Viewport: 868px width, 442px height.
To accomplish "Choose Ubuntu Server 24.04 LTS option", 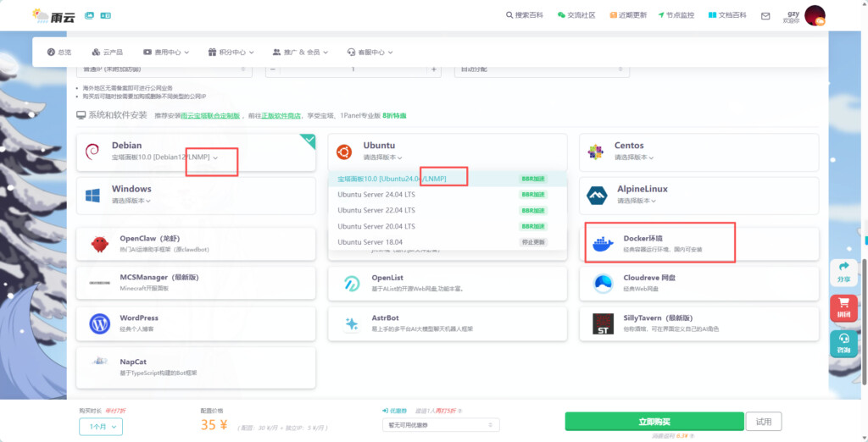I will pyautogui.click(x=448, y=195).
